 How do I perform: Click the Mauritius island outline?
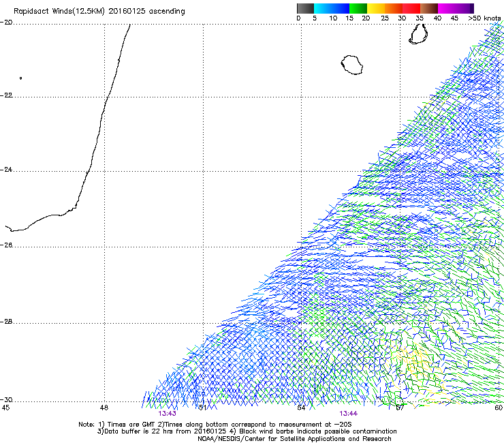tap(418, 34)
